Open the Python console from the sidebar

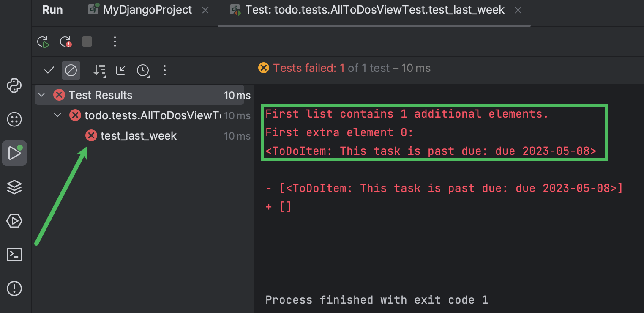14,85
